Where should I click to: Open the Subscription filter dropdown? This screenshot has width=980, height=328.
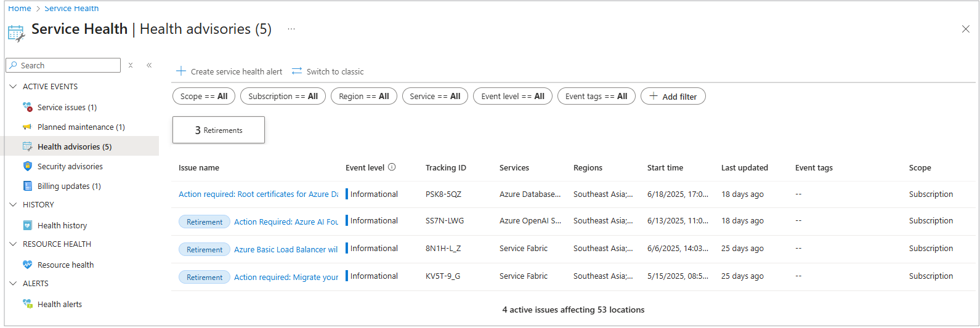[x=283, y=97]
